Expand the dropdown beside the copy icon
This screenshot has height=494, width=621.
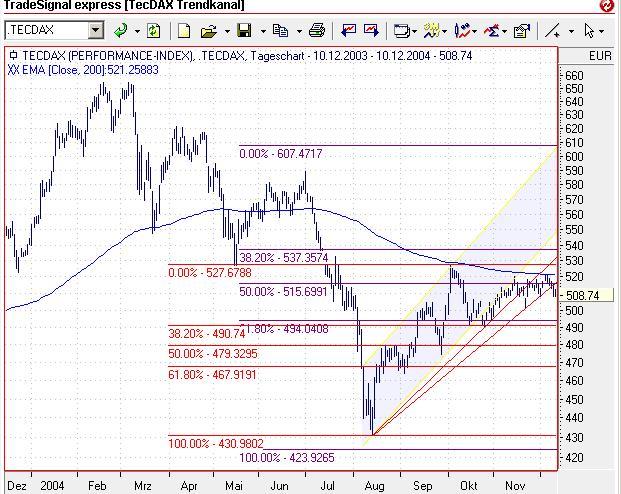[x=299, y=31]
